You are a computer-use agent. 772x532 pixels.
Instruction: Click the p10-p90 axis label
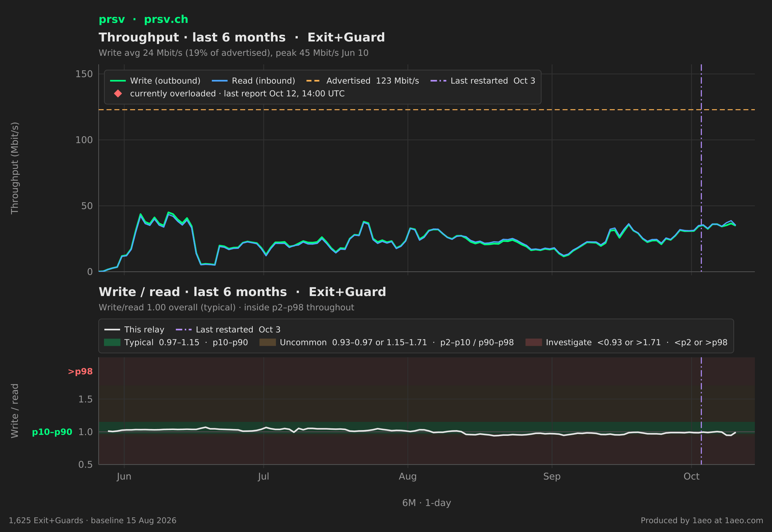pos(52,432)
